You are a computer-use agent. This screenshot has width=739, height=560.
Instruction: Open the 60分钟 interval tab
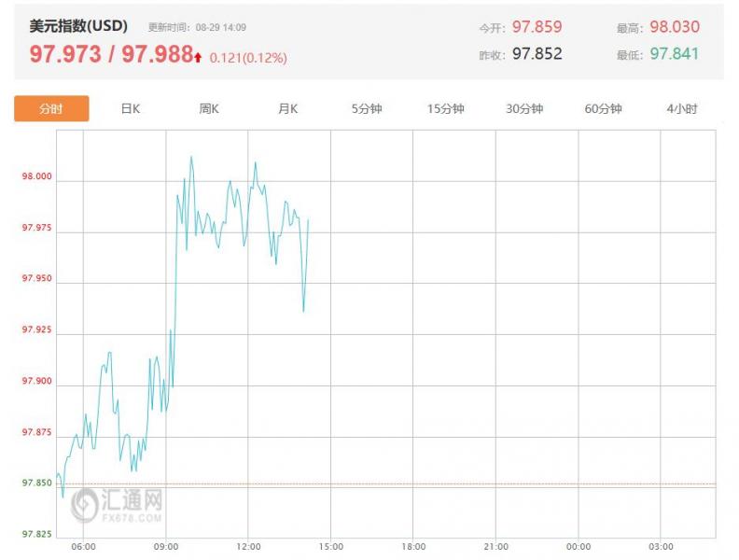point(603,108)
